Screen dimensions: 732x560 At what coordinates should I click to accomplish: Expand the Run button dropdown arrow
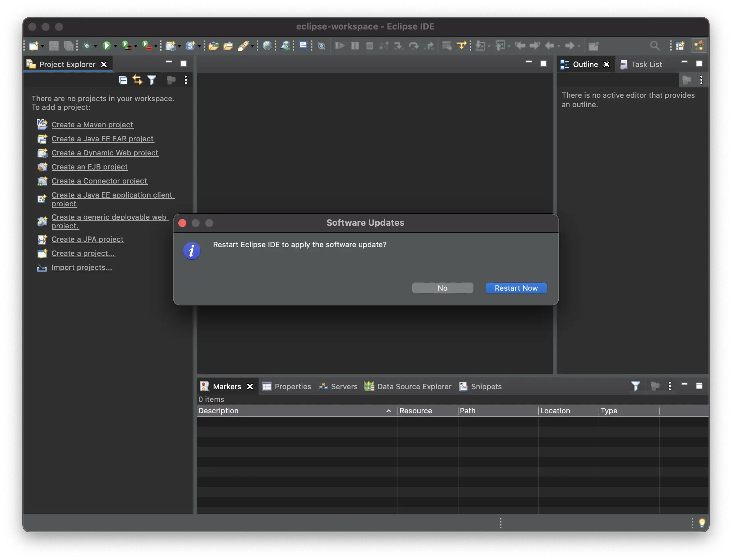tap(116, 46)
